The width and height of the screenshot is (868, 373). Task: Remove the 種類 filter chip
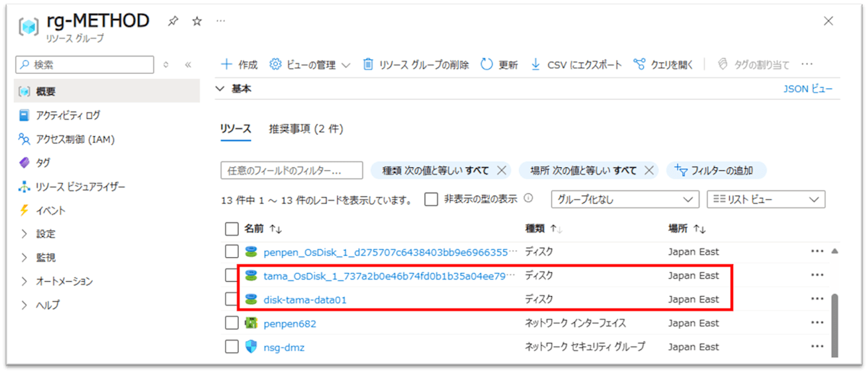coord(501,171)
